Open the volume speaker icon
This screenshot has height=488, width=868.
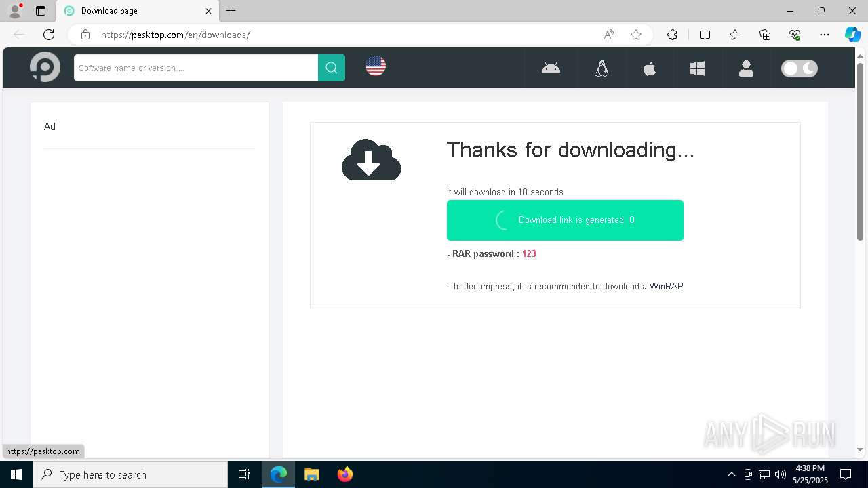[x=781, y=474]
